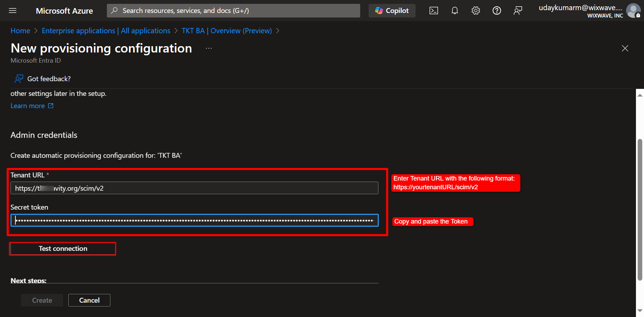Screen dimensions: 644x317
Task: Open the Azure portal hamburger menu
Action: [13, 10]
